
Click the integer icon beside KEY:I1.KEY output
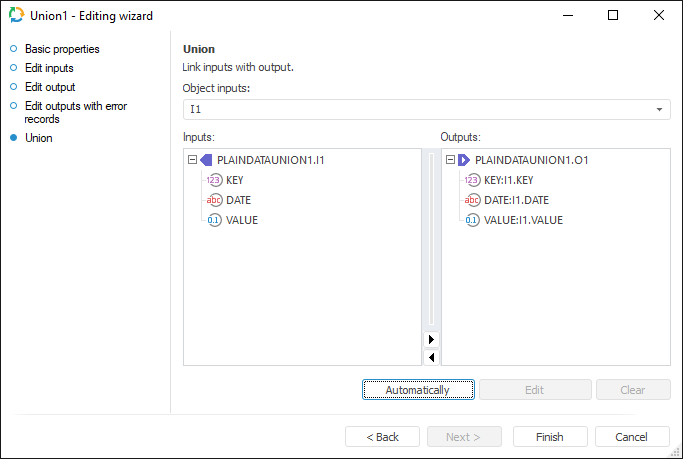pos(472,181)
